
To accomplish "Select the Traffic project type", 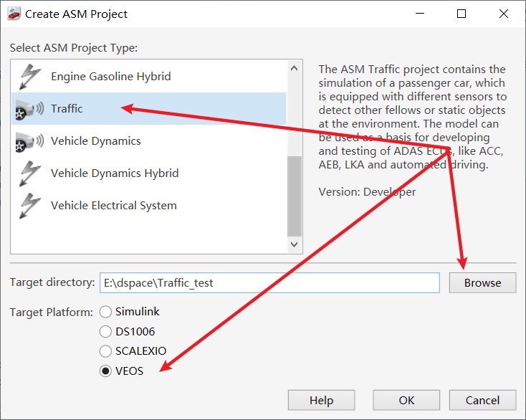I will (148, 109).
